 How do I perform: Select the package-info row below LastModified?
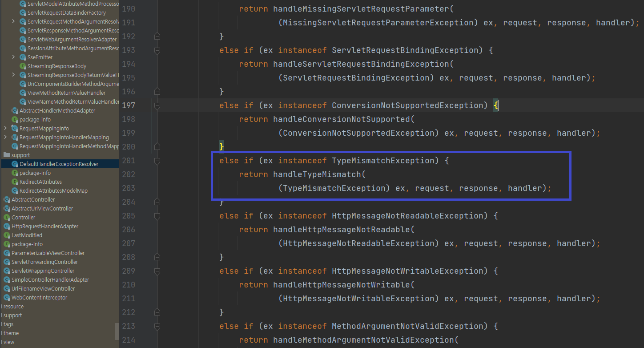[27, 244]
